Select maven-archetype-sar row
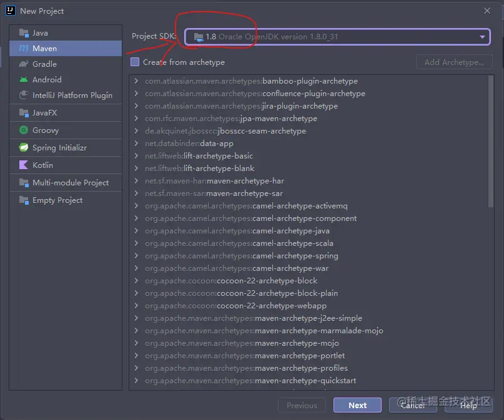Viewport: 504px width, 420px height. 309,193
